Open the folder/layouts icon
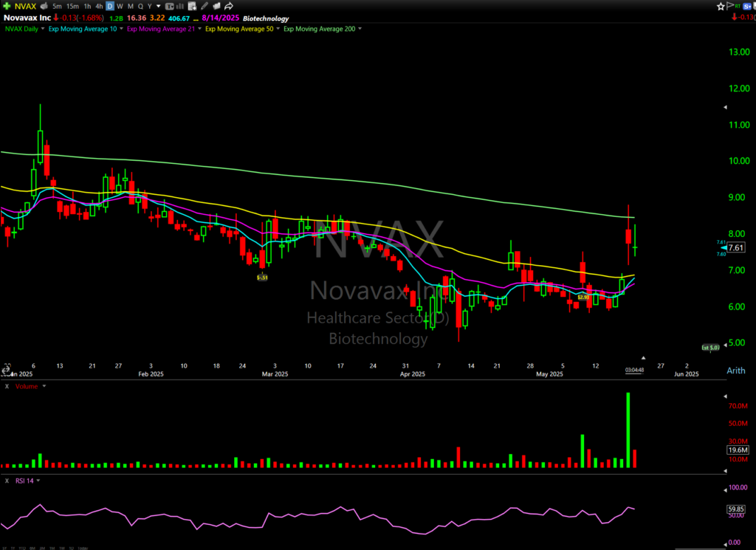The image size is (756, 550). click(x=216, y=6)
